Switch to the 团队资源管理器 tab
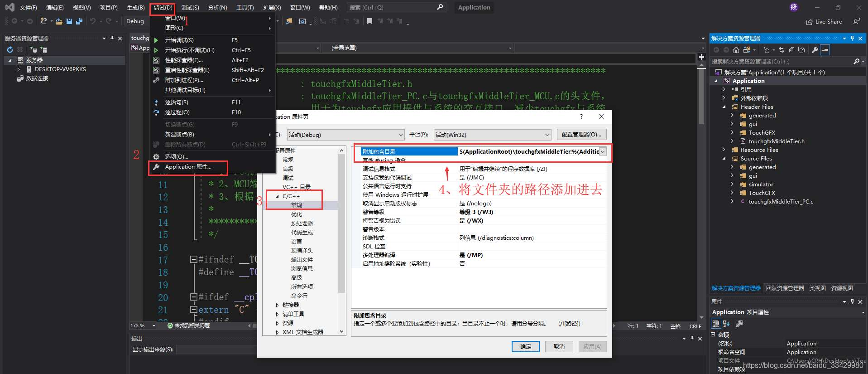 point(785,288)
